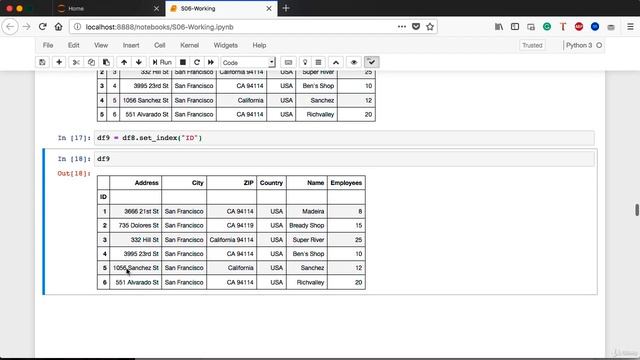
Task: Move selected cell down arrow
Action: pos(139,62)
